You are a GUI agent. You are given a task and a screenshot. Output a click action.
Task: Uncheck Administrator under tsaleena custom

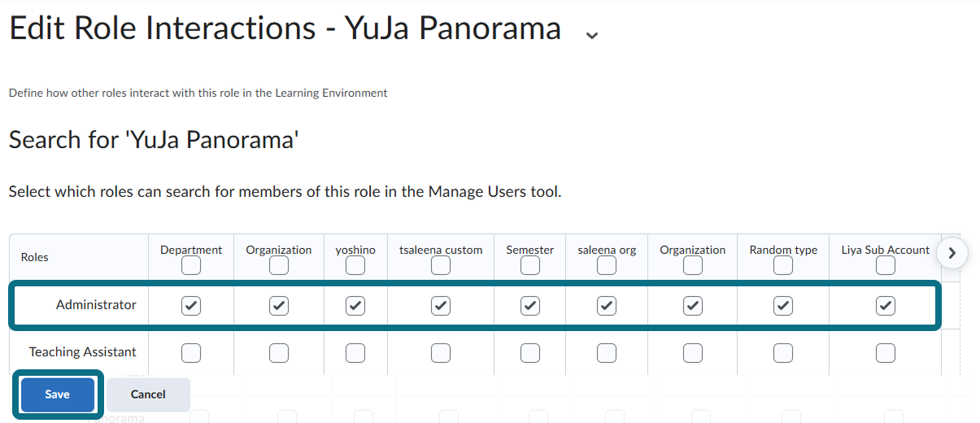click(x=441, y=305)
